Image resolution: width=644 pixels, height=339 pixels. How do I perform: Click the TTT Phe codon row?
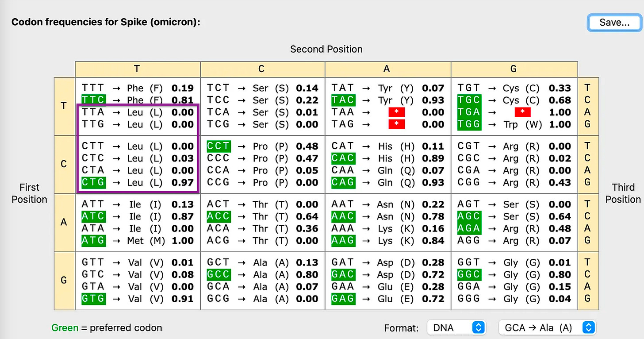(138, 88)
